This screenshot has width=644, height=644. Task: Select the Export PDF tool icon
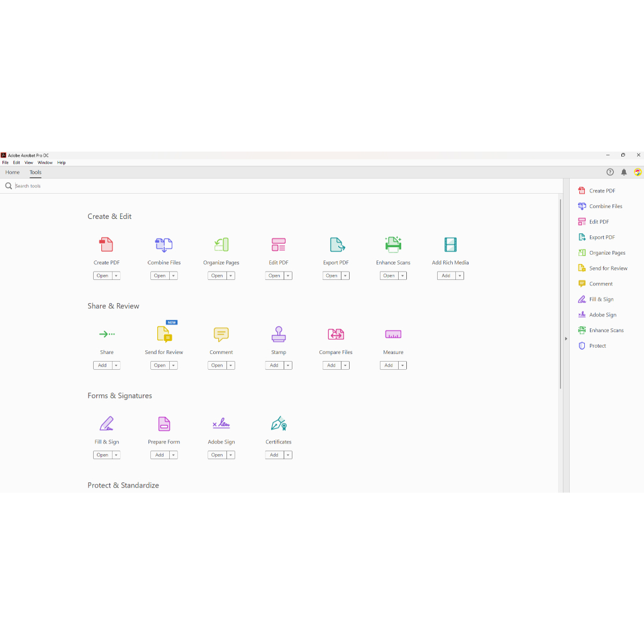pos(337,245)
